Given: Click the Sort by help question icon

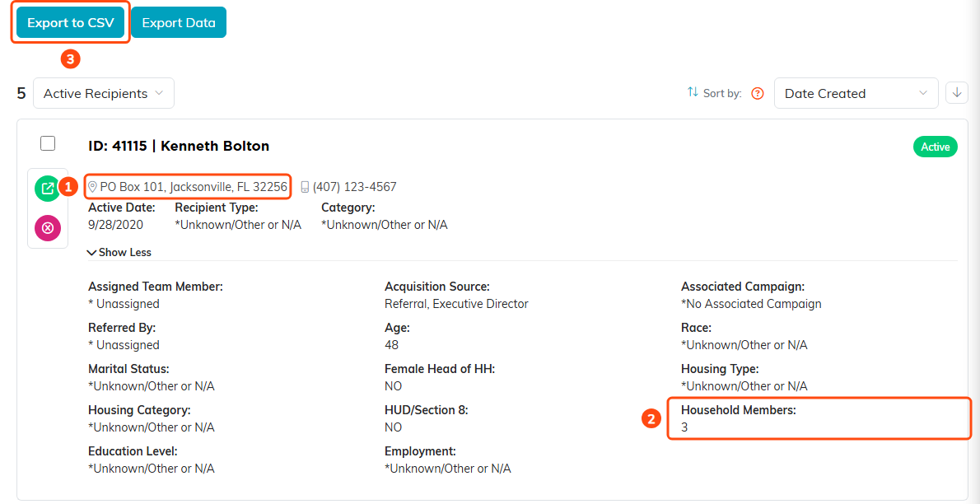Looking at the screenshot, I should pyautogui.click(x=758, y=94).
